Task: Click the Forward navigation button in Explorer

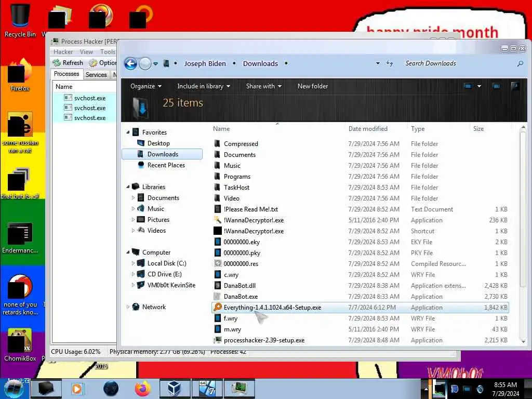Action: pos(145,63)
